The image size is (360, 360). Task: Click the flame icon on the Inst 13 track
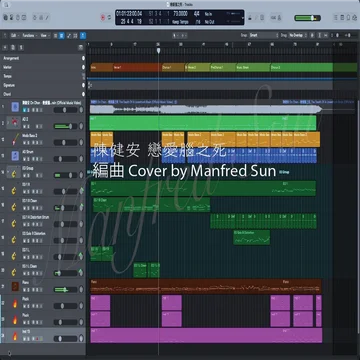click(15, 336)
